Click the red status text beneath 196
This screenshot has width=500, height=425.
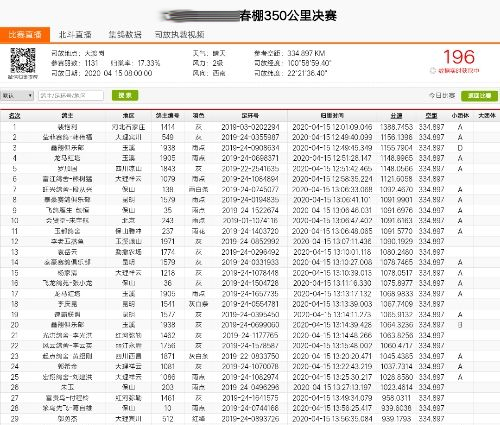(x=459, y=71)
